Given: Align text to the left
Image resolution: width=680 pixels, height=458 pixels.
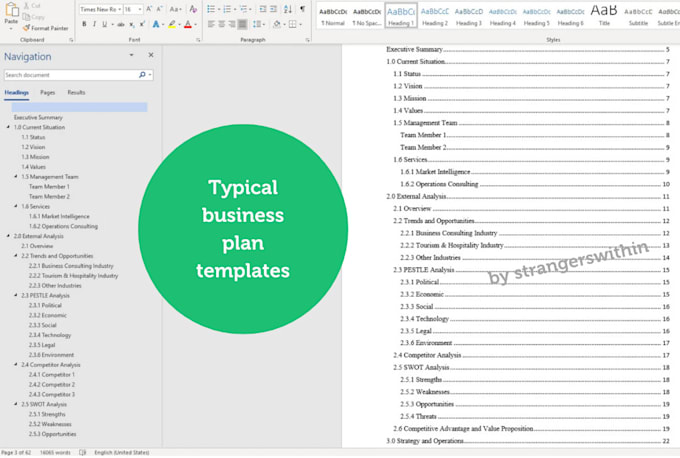Looking at the screenshot, I should [x=211, y=24].
